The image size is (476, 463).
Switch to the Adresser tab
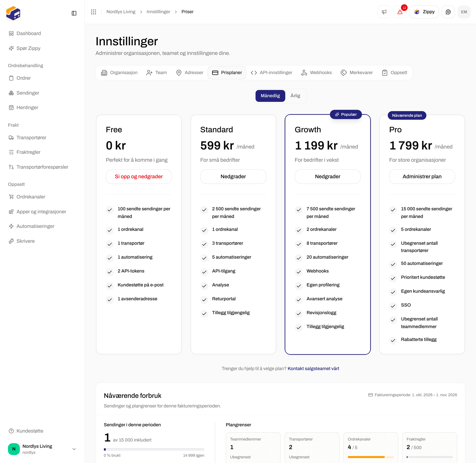point(189,73)
